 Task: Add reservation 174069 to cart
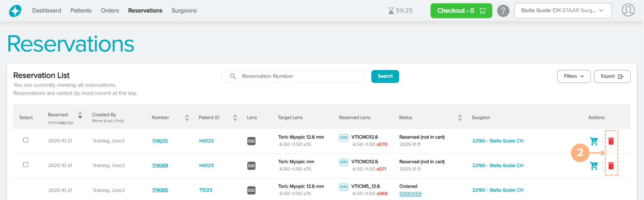[594, 166]
